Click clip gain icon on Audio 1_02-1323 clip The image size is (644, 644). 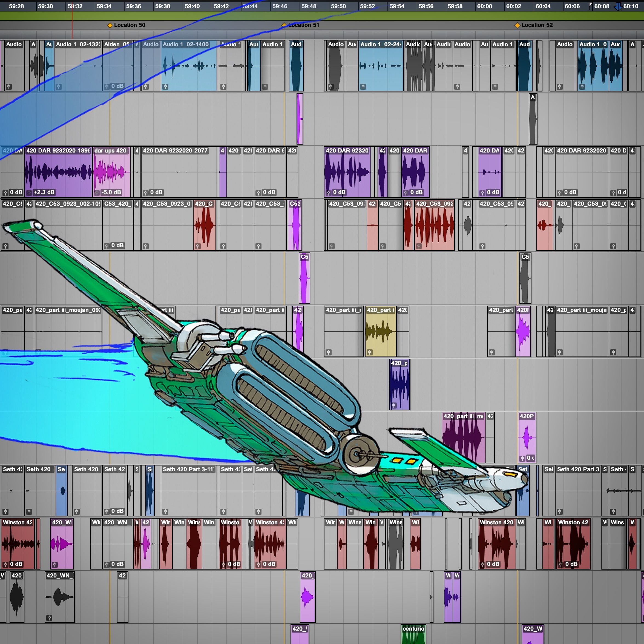(58, 87)
